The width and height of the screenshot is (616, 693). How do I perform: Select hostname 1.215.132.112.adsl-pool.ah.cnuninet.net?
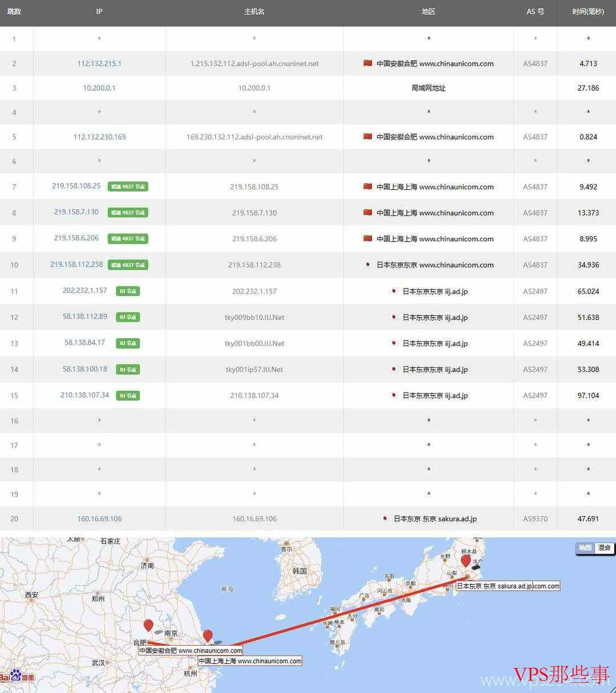tap(254, 63)
